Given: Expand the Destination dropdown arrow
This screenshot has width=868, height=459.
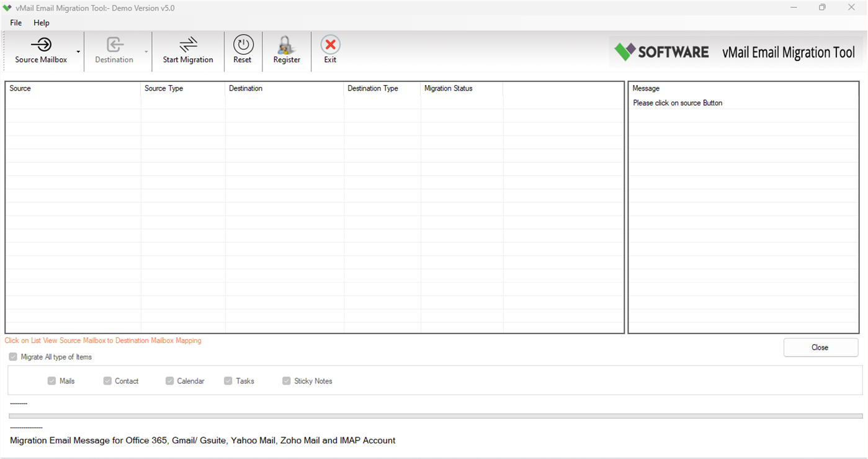Looking at the screenshot, I should click(146, 52).
